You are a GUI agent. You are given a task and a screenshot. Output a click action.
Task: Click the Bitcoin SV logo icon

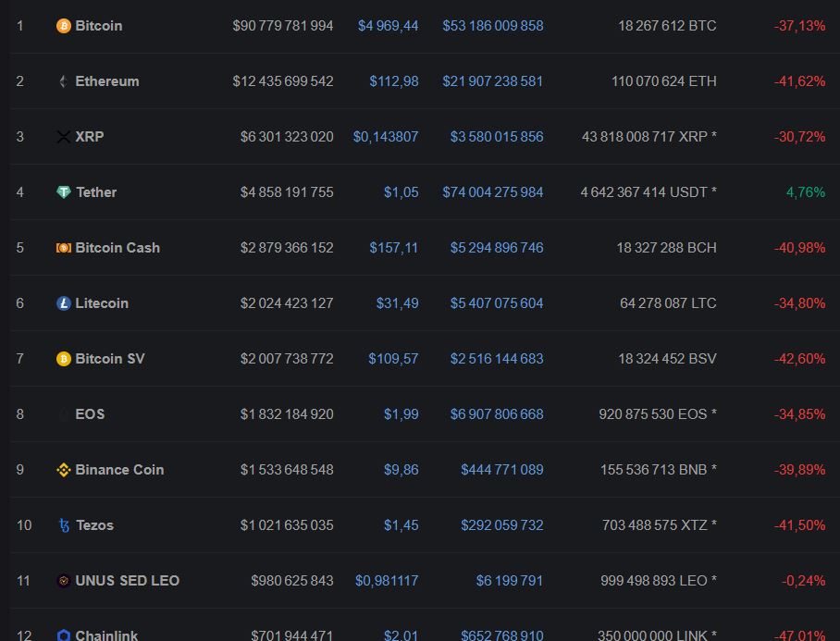pyautogui.click(x=62, y=358)
